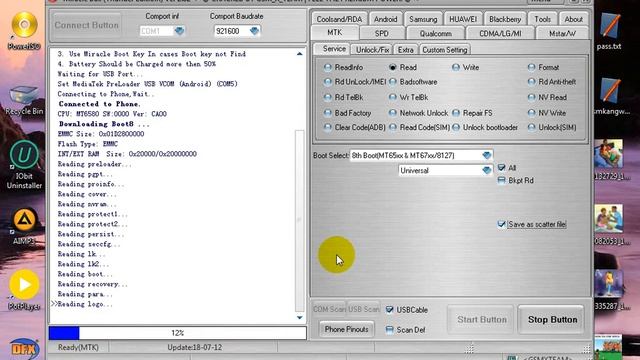Switch to the Android tab
Viewport: 640px width, 360px height.
385,19
